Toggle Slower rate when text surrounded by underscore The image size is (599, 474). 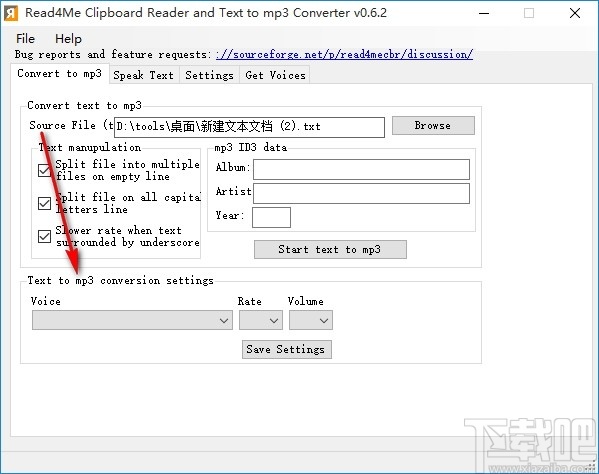44,236
